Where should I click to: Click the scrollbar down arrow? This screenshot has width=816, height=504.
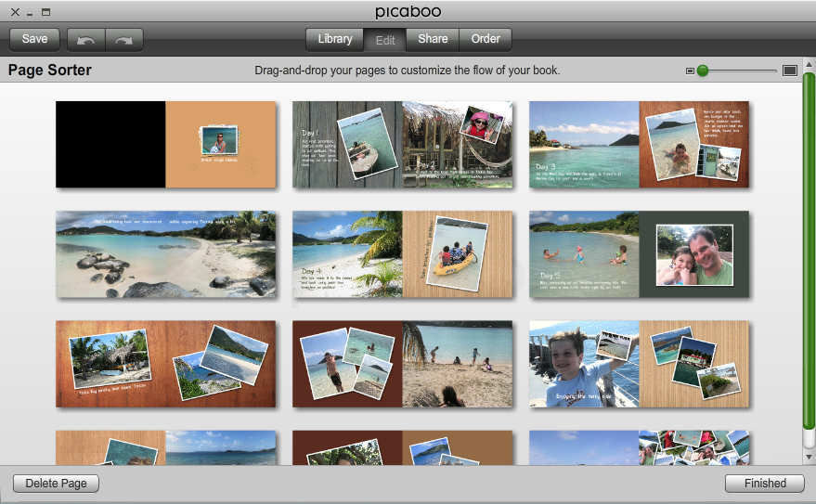809,458
